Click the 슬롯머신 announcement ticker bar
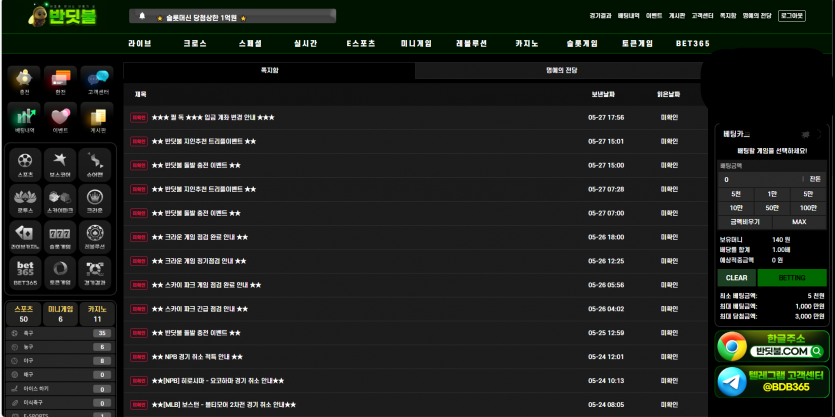This screenshot has width=835, height=417. click(232, 16)
